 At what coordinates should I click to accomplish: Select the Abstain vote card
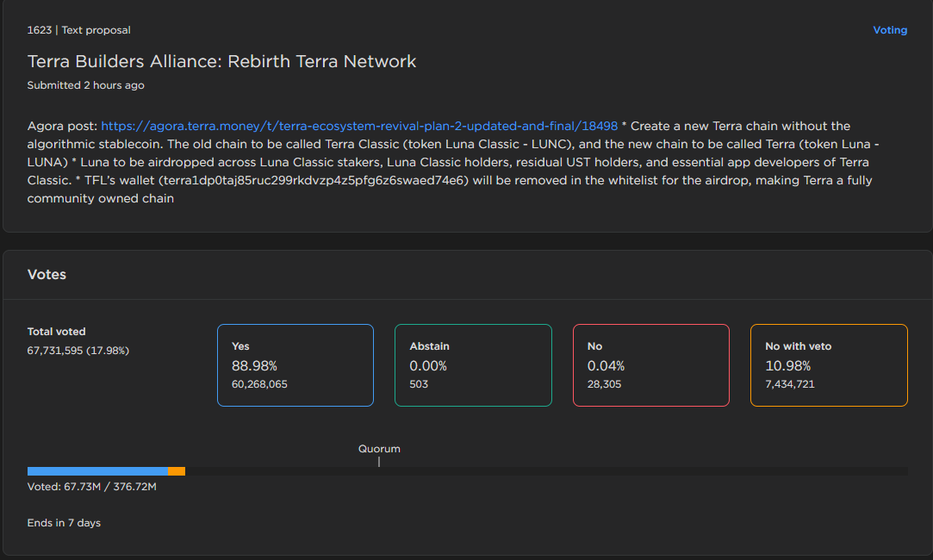tap(473, 364)
